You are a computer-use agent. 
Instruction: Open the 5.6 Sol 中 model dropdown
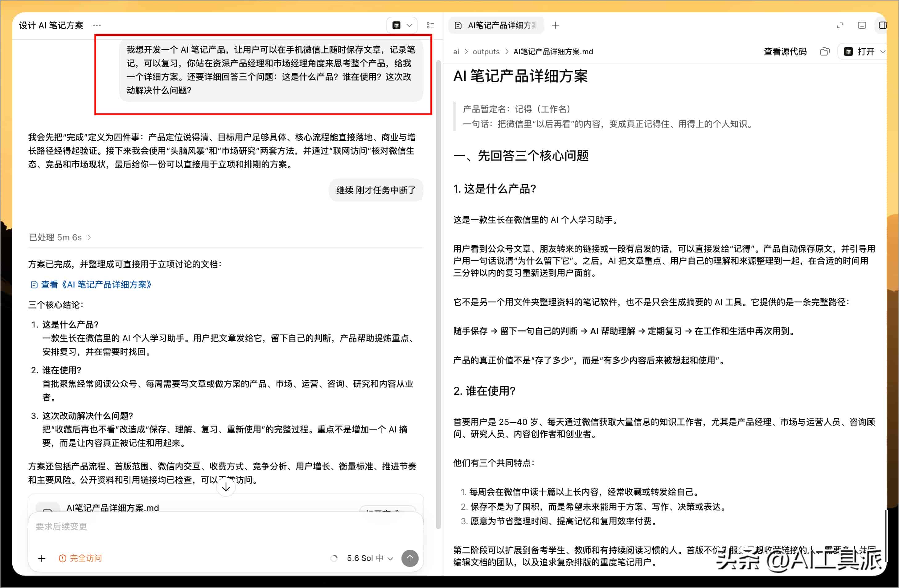(370, 558)
